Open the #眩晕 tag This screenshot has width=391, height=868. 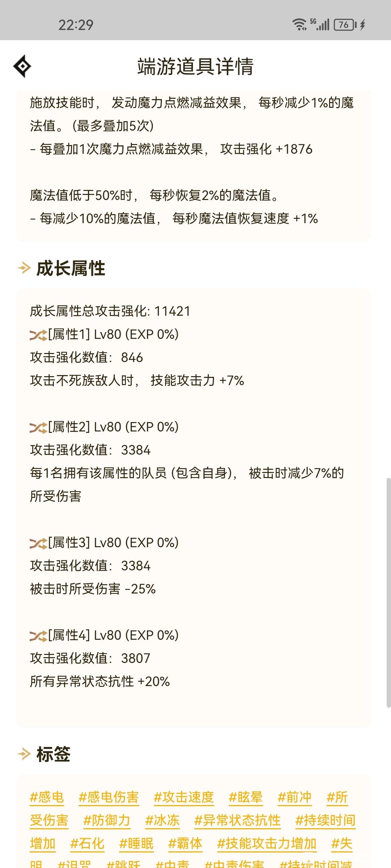tap(246, 797)
